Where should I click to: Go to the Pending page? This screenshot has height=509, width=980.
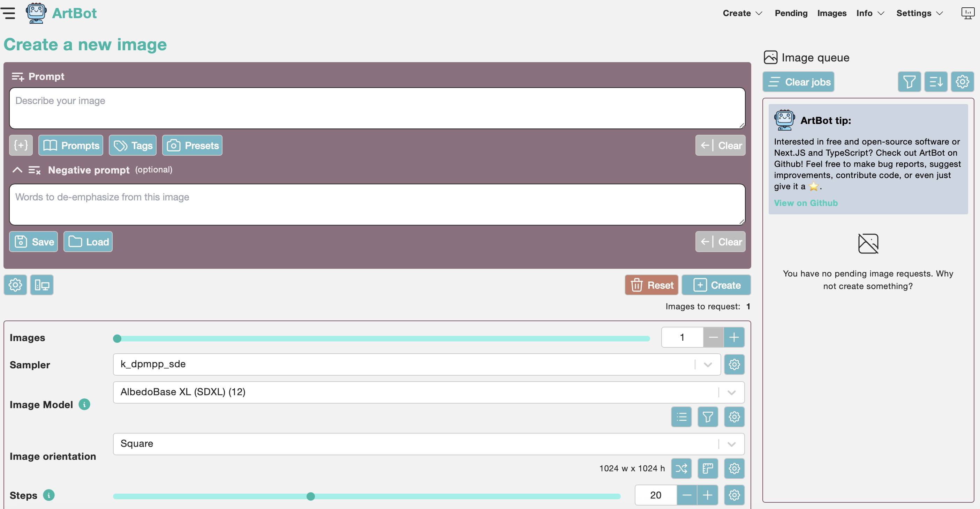click(x=791, y=13)
